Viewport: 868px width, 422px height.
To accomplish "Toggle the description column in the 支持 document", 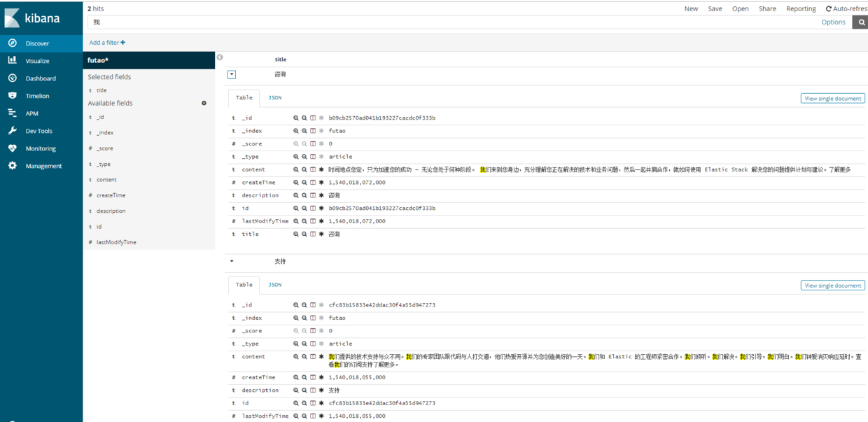I will click(313, 391).
